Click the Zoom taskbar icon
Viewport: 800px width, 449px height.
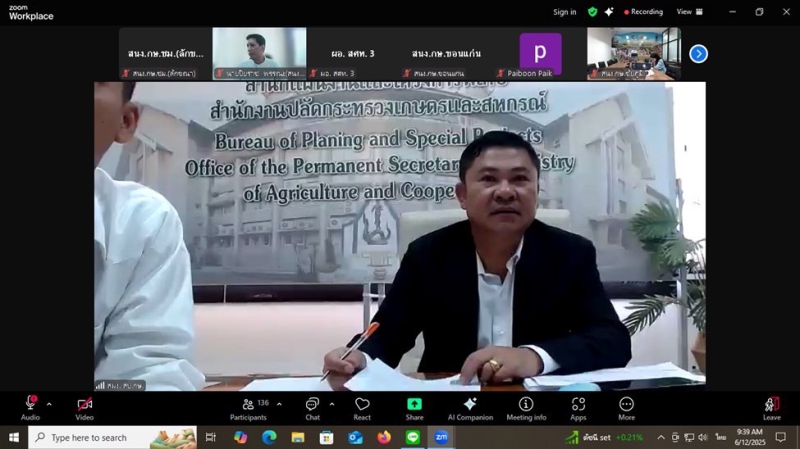[x=441, y=437]
